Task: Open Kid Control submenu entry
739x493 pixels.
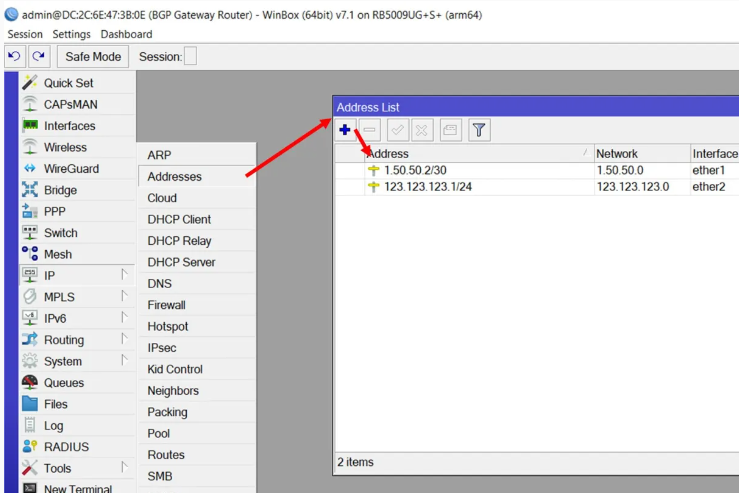Action: 197,369
